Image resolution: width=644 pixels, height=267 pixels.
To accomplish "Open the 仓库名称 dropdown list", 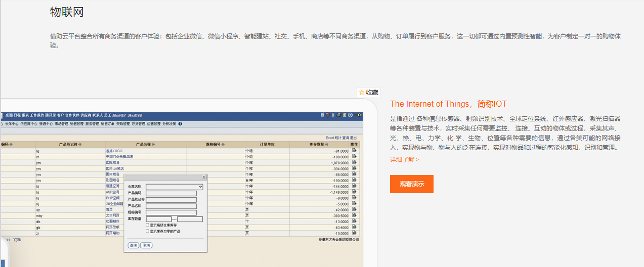I will click(x=200, y=187).
